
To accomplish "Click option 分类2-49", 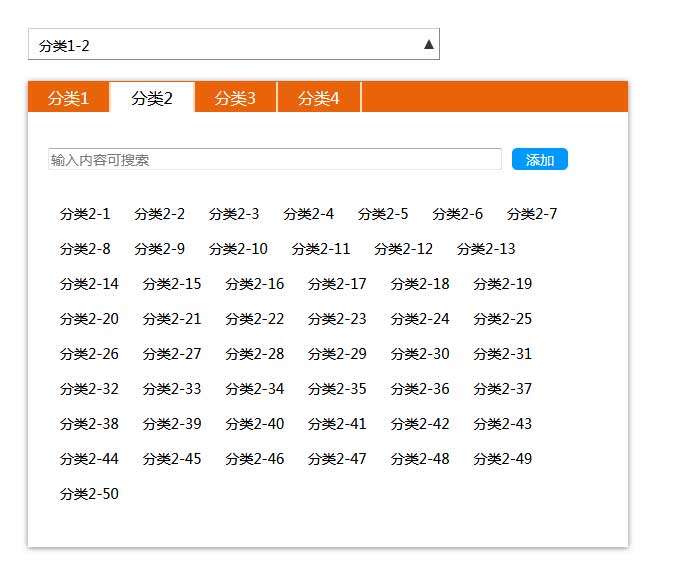I will click(x=502, y=459).
